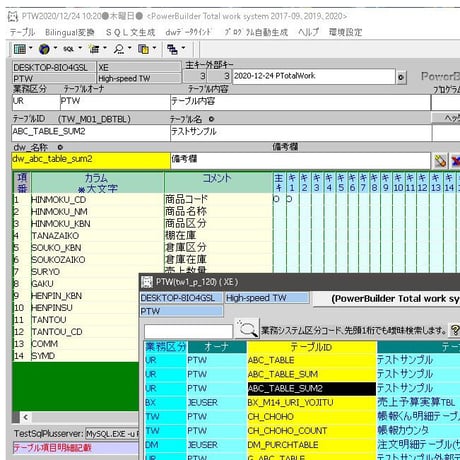Screen dimensions: 460x460
Task: Click the new-table sparkle toolbar icon
Action: tap(94, 49)
